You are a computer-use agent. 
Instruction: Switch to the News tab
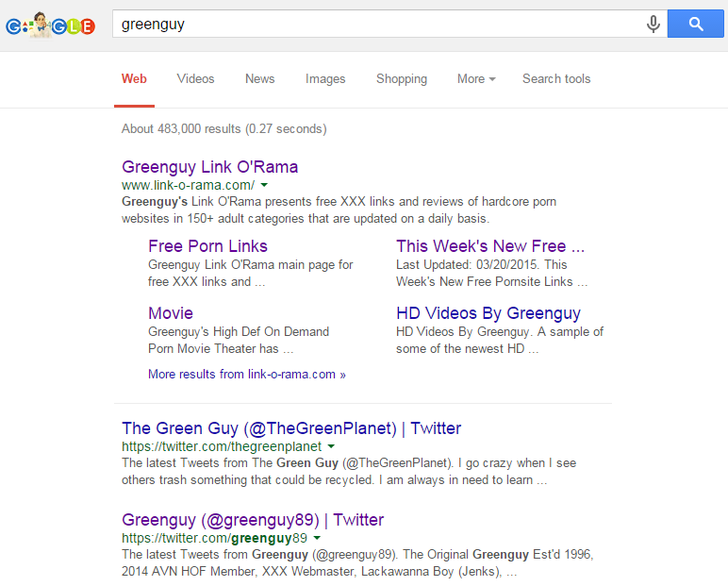(260, 79)
